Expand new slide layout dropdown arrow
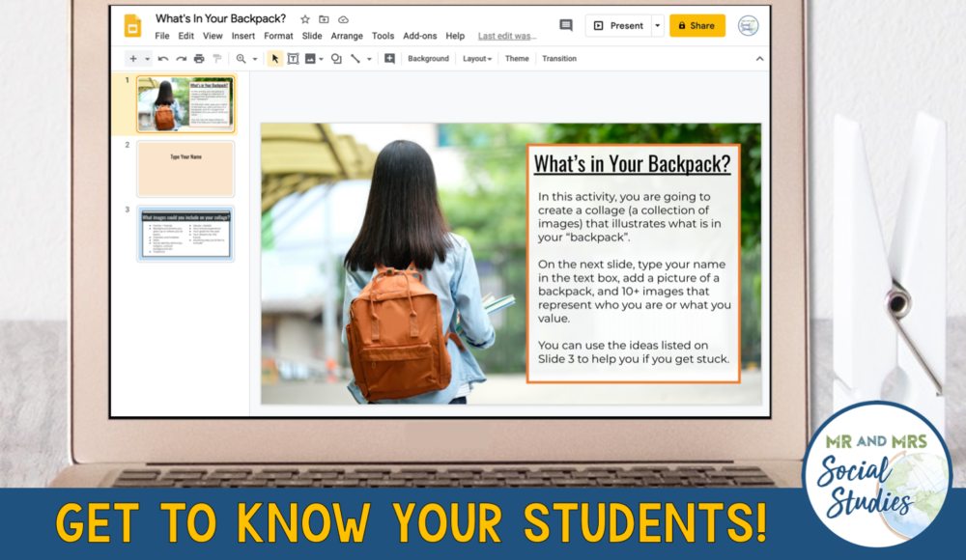Viewport: 966px width, 560px height. coord(147,59)
